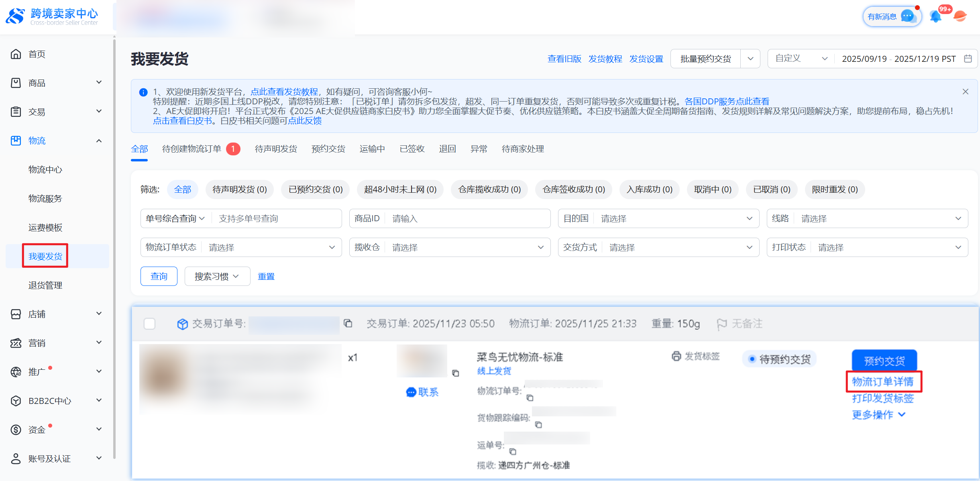Switch to the 运输中 tab
This screenshot has height=481, width=980.
372,149
